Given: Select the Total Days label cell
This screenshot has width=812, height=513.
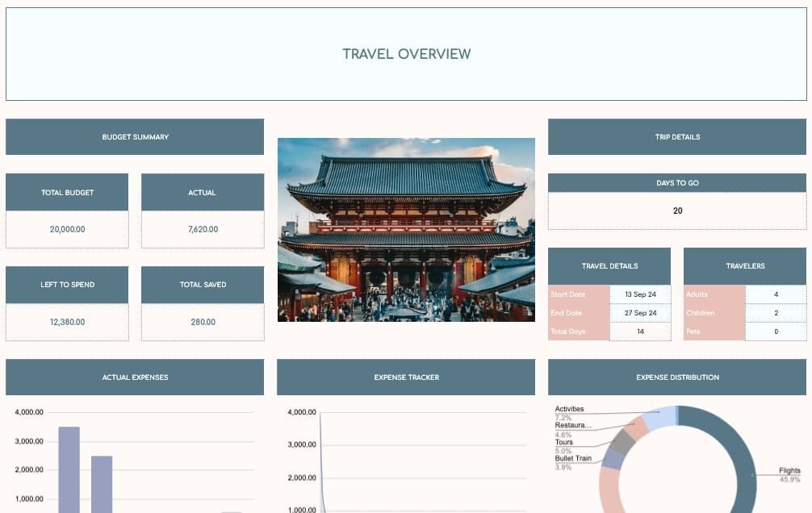Looking at the screenshot, I should point(579,332).
